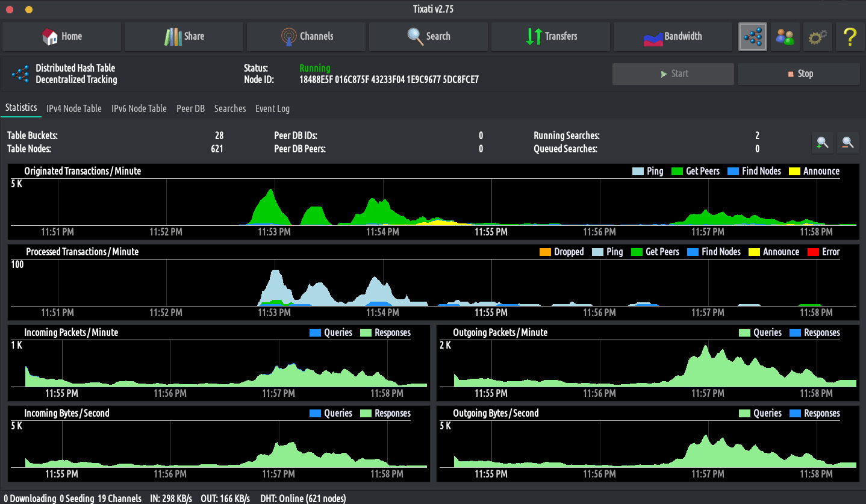This screenshot has width=866, height=504.
Task: Click the Outgoing Bytes / Second title
Action: pos(496,413)
